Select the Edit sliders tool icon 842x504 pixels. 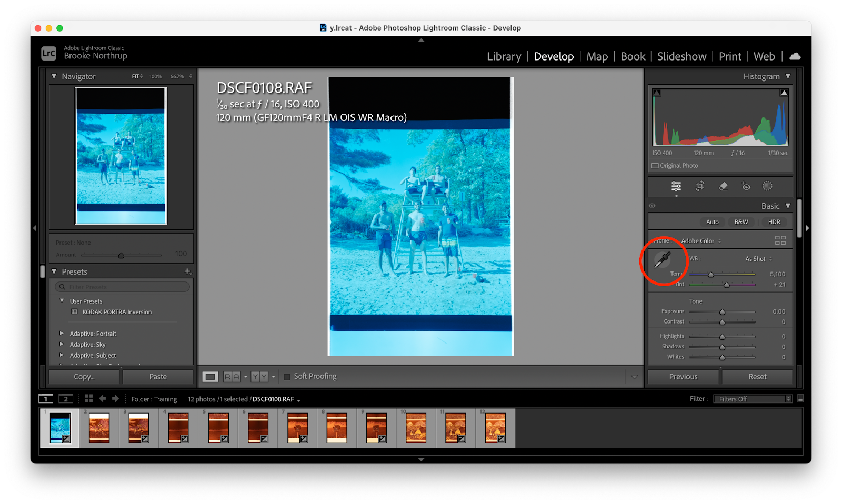(x=676, y=186)
